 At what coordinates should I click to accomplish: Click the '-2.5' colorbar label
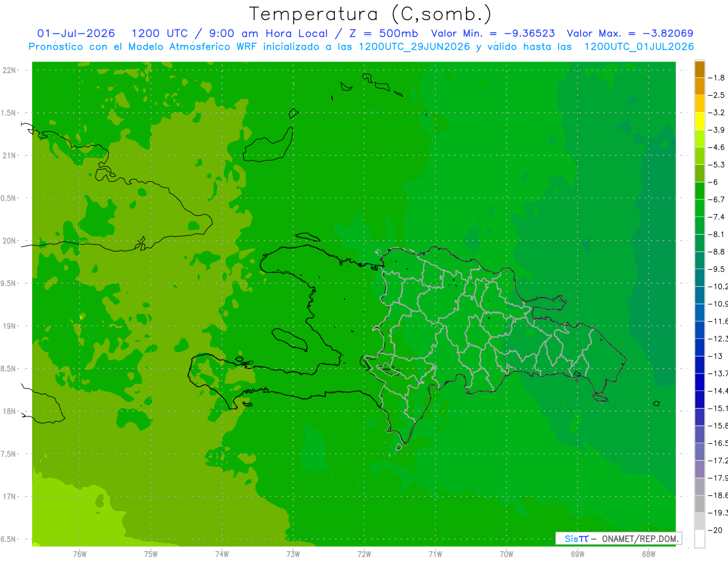(716, 95)
